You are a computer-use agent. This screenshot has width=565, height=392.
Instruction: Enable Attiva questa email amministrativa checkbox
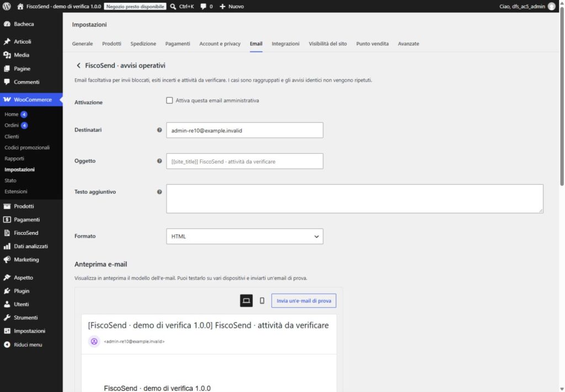tap(169, 100)
